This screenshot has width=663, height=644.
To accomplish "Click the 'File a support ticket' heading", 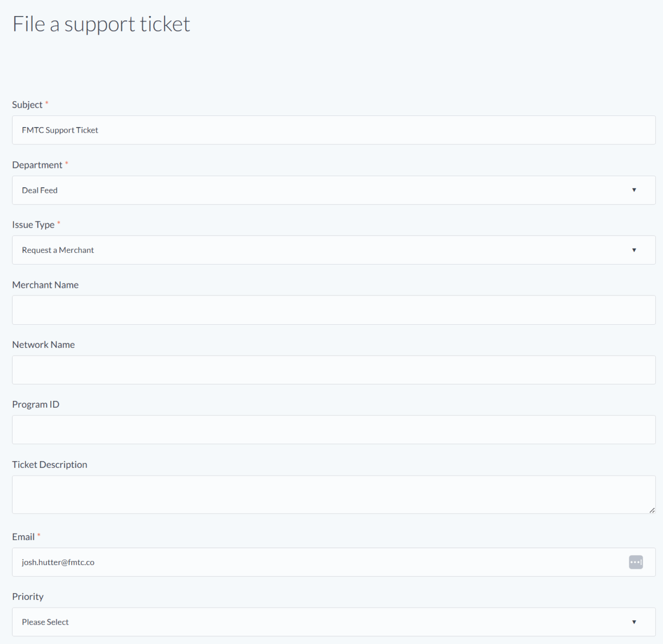I will [101, 24].
